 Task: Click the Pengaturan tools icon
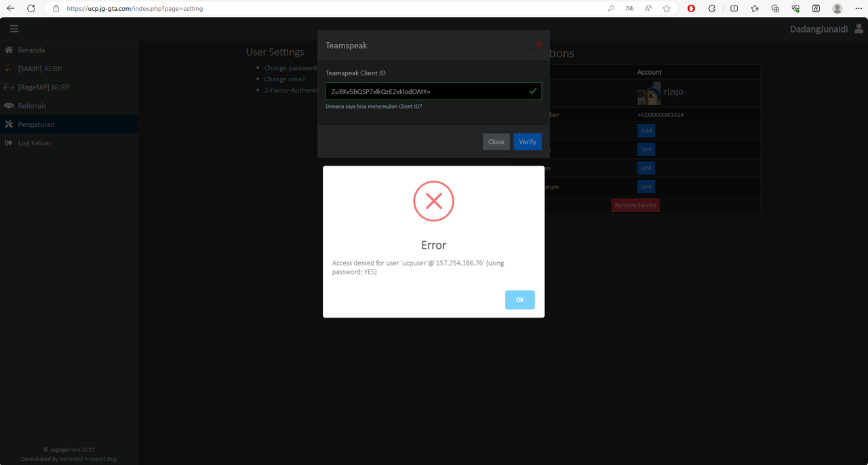[x=9, y=124]
